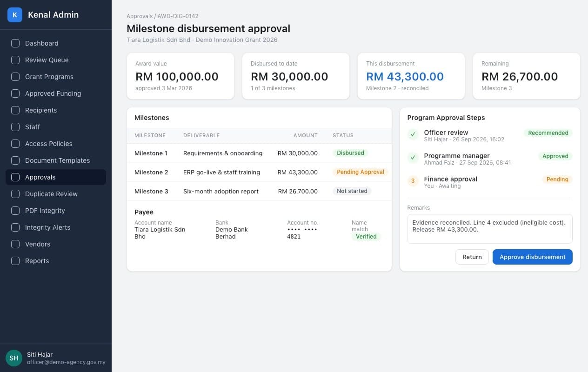This screenshot has width=588, height=372.
Task: Click the Reports sidebar icon
Action: tap(15, 261)
